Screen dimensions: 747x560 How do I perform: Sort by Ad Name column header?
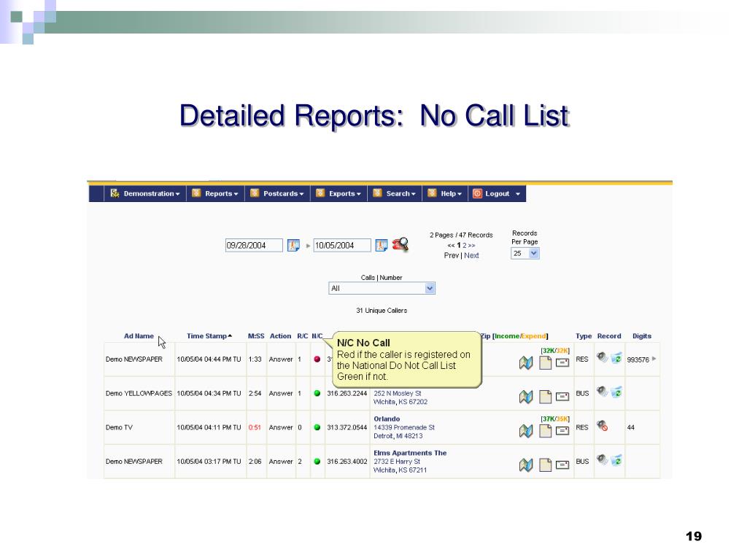pyautogui.click(x=139, y=335)
